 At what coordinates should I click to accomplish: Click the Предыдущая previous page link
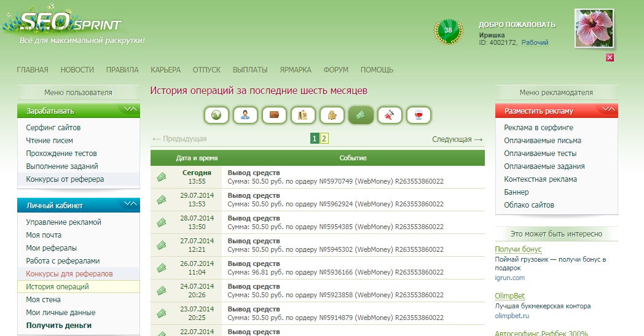[x=179, y=139]
